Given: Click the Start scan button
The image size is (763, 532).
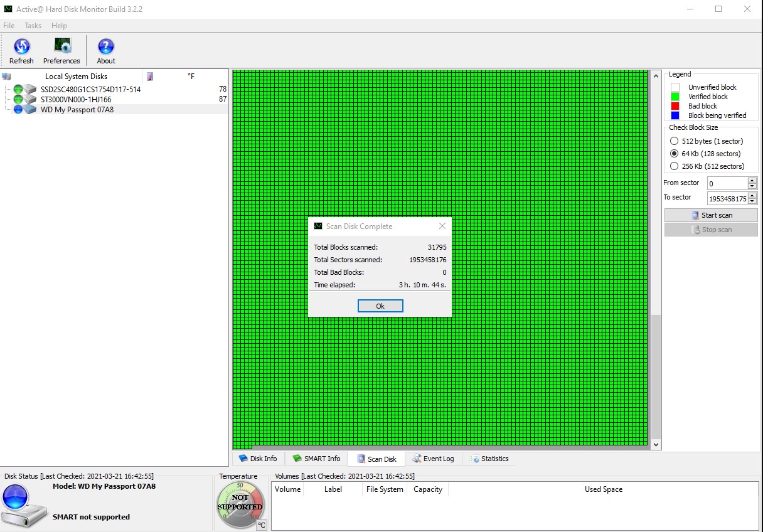Looking at the screenshot, I should click(711, 215).
